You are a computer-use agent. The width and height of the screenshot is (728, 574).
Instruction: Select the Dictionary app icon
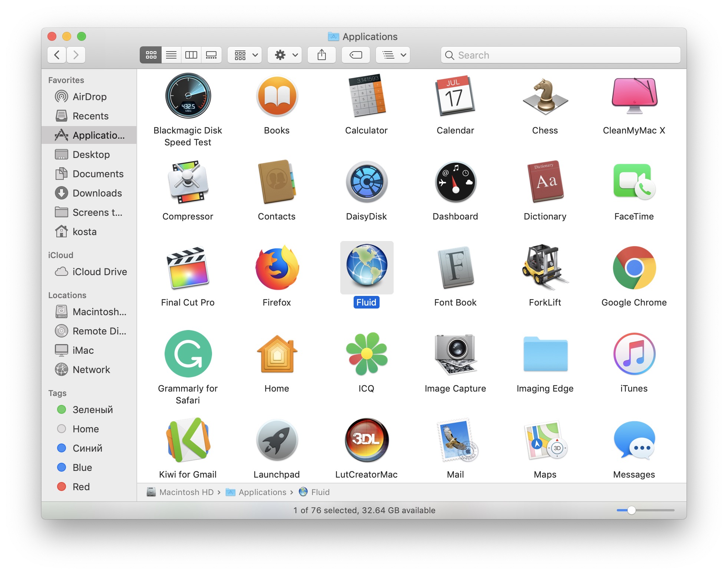tap(545, 182)
